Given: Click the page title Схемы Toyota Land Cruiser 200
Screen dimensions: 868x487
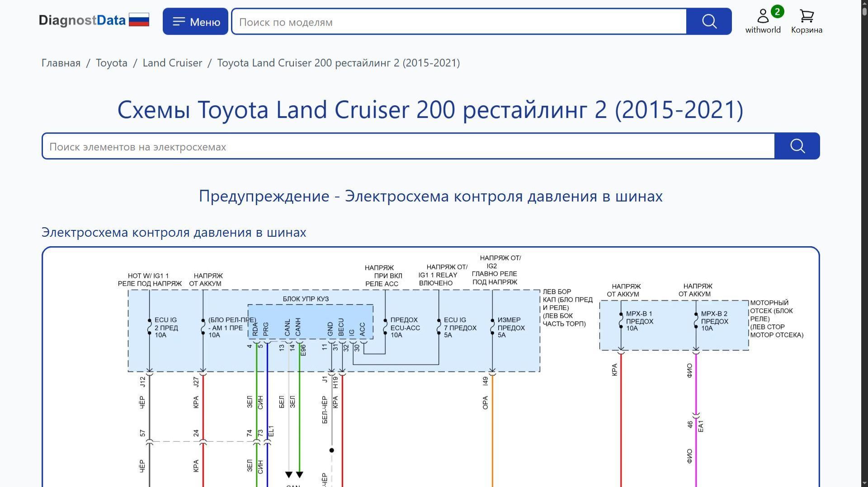Looking at the screenshot, I should pyautogui.click(x=430, y=109).
